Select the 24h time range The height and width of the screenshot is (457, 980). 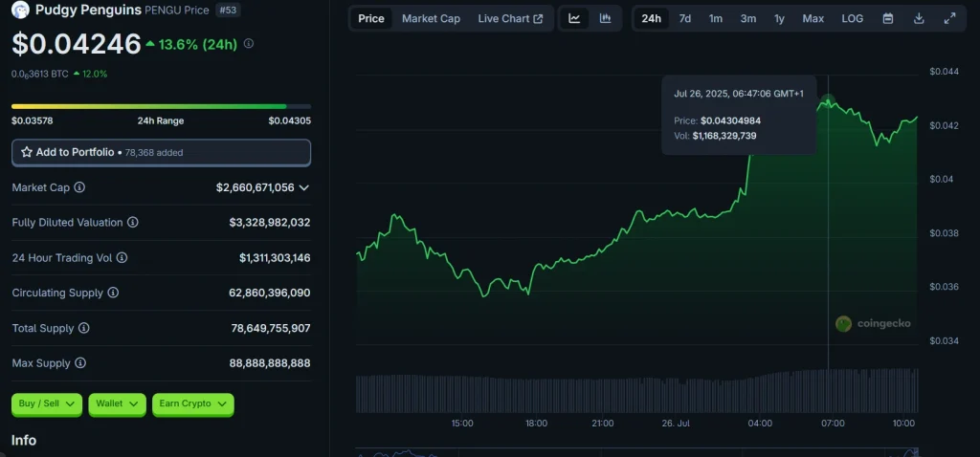coord(651,19)
